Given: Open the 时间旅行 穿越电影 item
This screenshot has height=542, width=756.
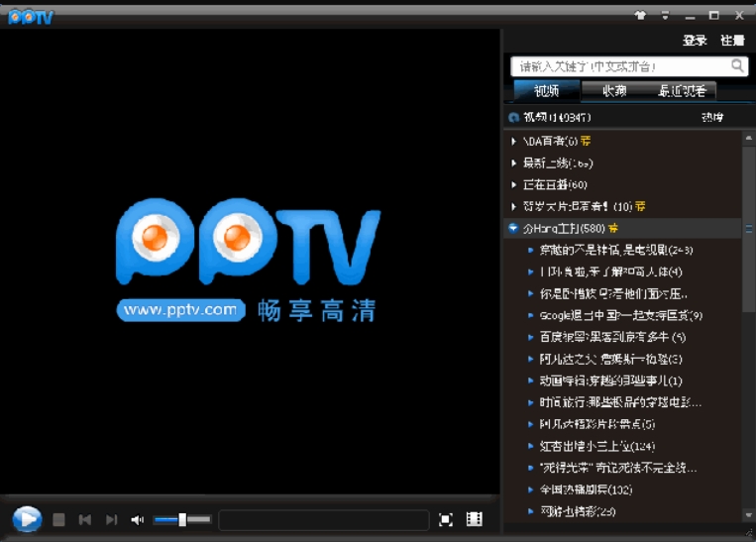Looking at the screenshot, I should (620, 402).
